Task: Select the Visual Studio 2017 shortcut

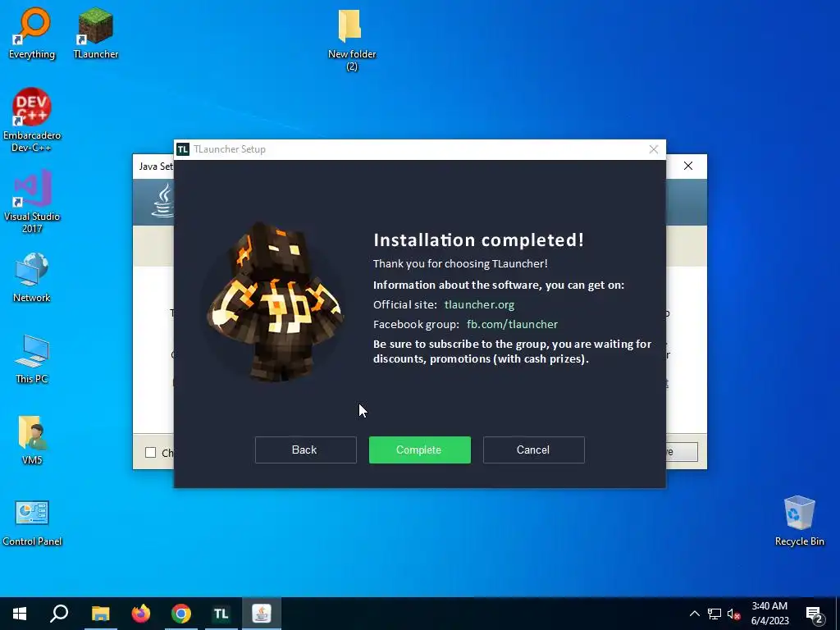Action: (32, 202)
